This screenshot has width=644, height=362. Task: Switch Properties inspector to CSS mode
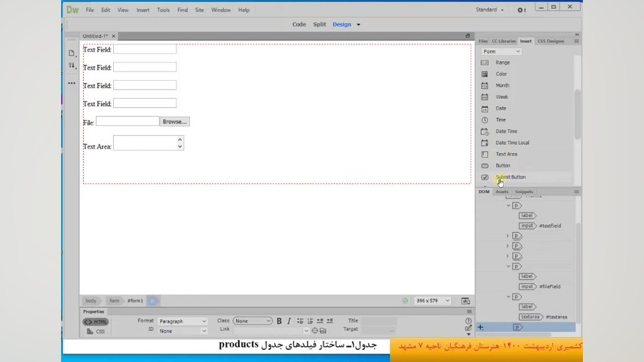coord(96,332)
